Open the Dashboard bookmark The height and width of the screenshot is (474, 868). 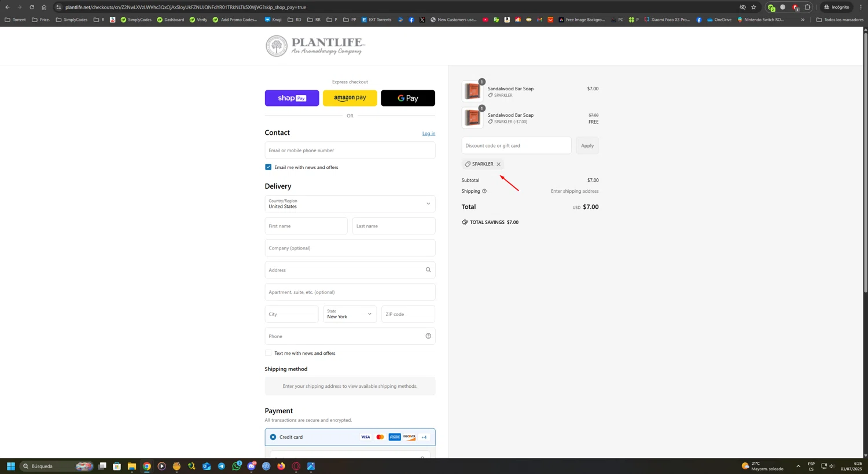point(171,20)
